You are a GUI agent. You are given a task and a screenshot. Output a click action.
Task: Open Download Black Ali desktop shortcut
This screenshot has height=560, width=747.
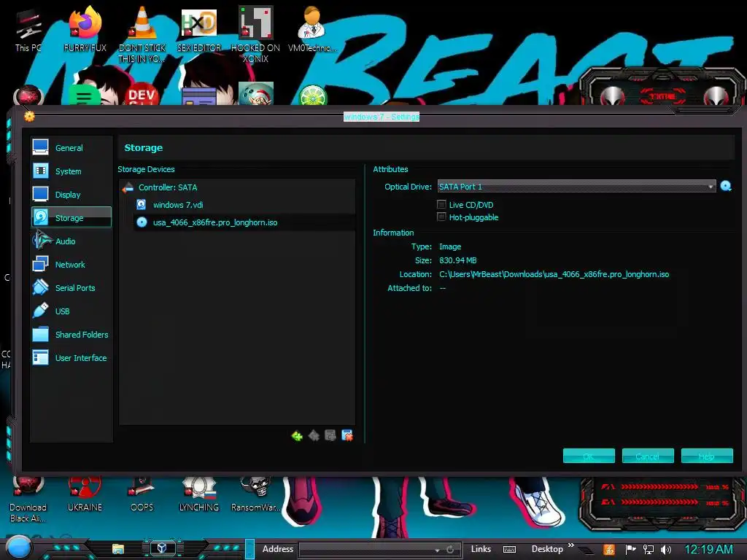[28, 500]
